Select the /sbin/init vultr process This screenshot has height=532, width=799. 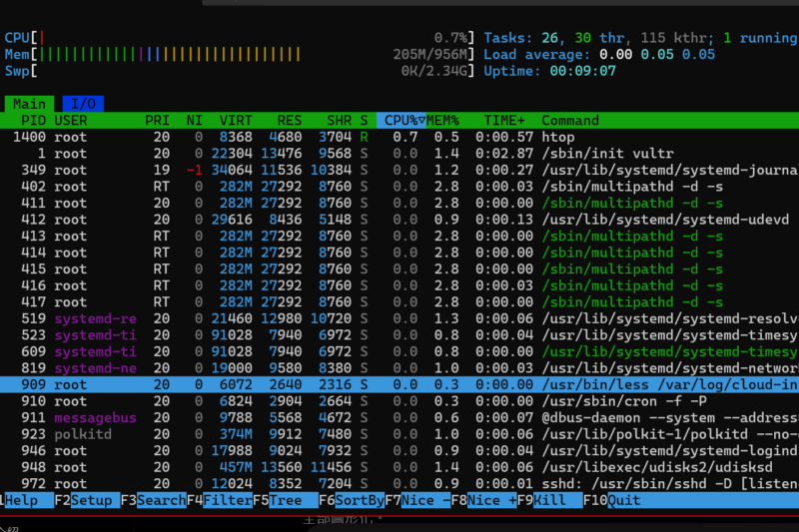pyautogui.click(x=399, y=154)
